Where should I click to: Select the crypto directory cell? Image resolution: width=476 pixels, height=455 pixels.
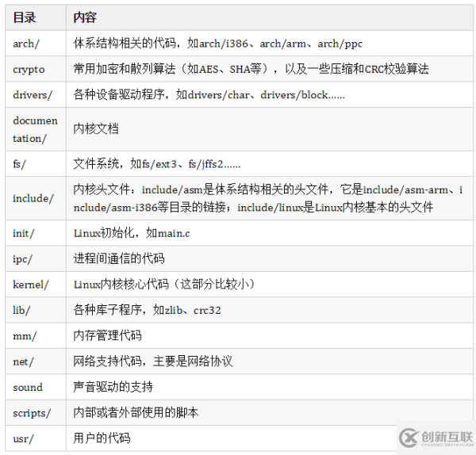point(36,69)
